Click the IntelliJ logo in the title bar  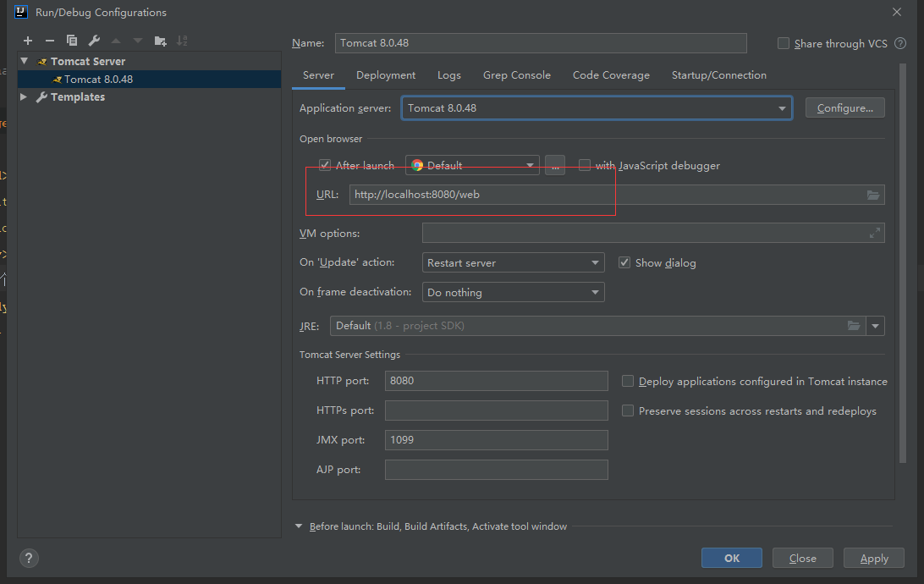(x=21, y=12)
